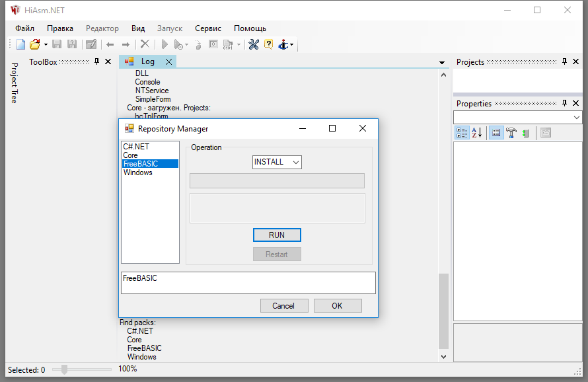Toggle auto-hide pin on Projects panel

[x=565, y=61]
